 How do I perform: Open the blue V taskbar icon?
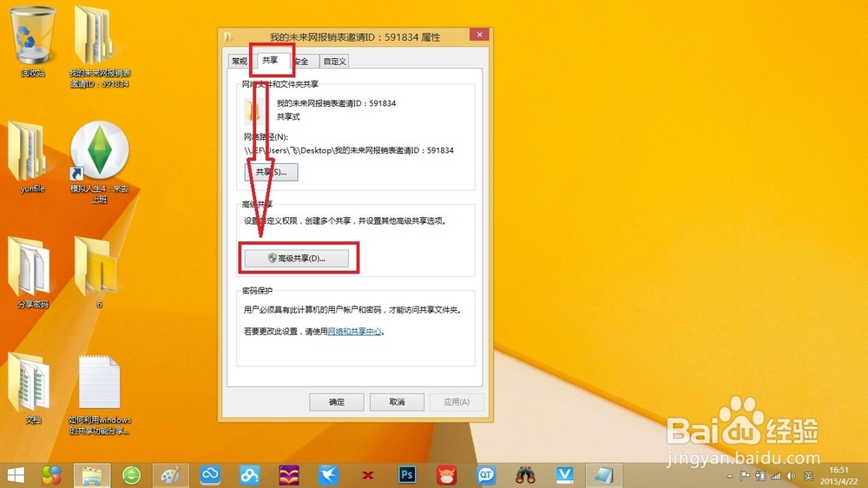[x=565, y=475]
